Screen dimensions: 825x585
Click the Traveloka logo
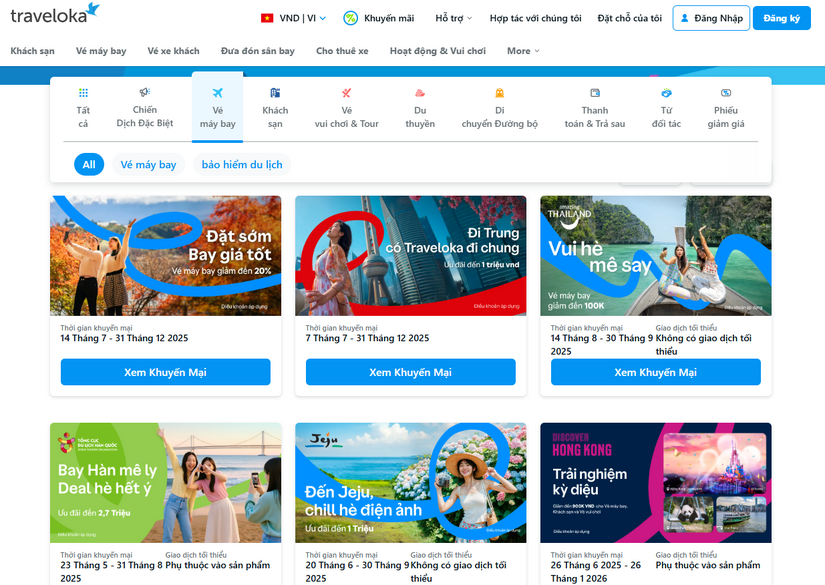(55, 14)
